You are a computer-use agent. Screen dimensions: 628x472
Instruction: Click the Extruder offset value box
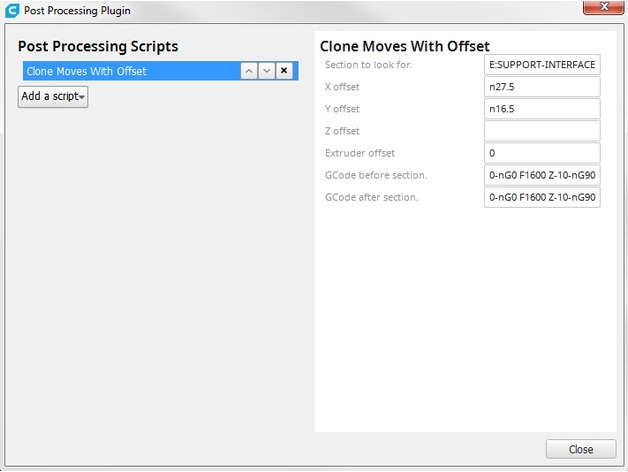541,153
